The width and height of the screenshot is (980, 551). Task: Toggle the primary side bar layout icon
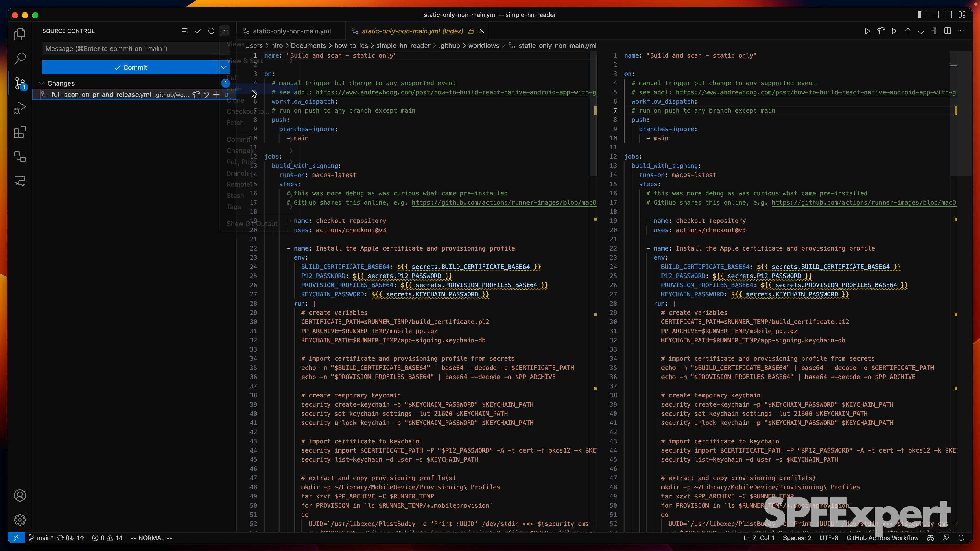point(921,15)
